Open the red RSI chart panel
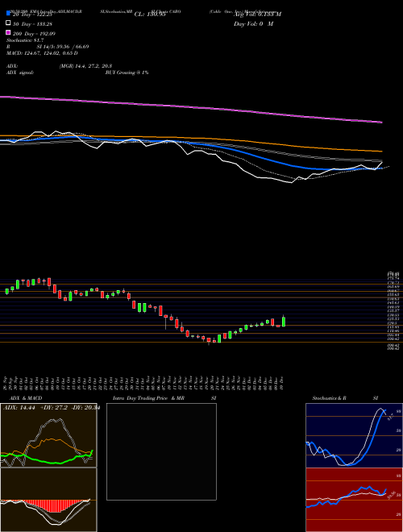The image size is (403, 532). (x=354, y=500)
